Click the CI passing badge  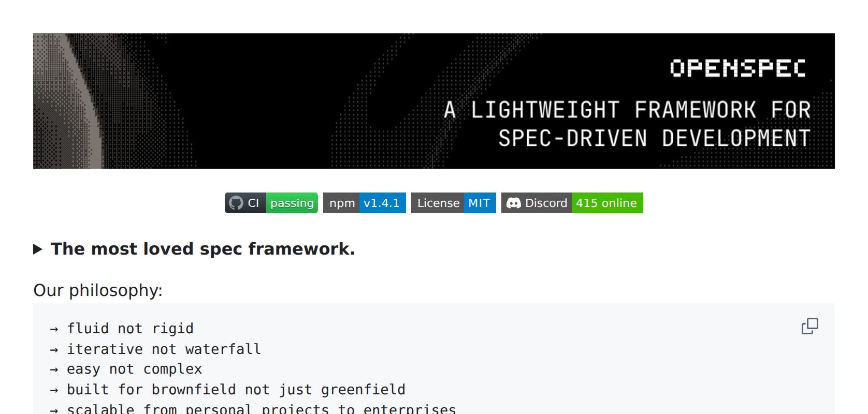(271, 203)
